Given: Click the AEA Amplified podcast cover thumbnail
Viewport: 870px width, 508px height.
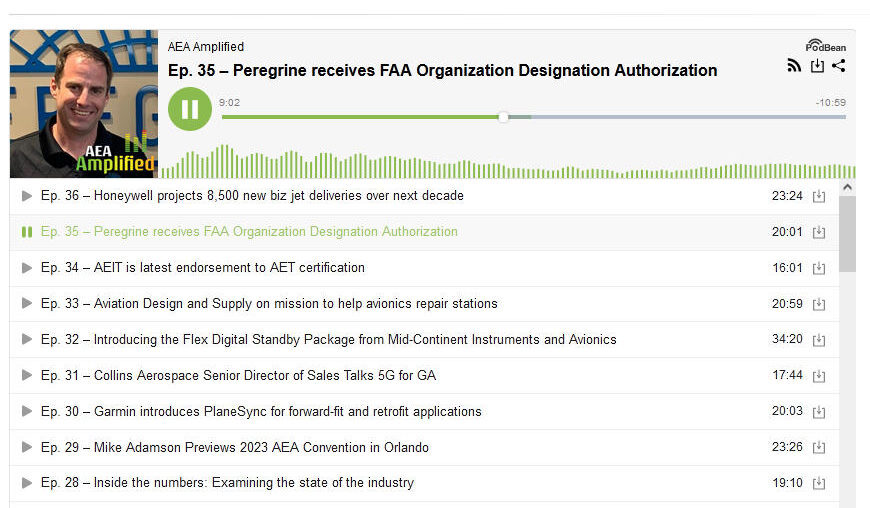Looking at the screenshot, I should click(84, 104).
